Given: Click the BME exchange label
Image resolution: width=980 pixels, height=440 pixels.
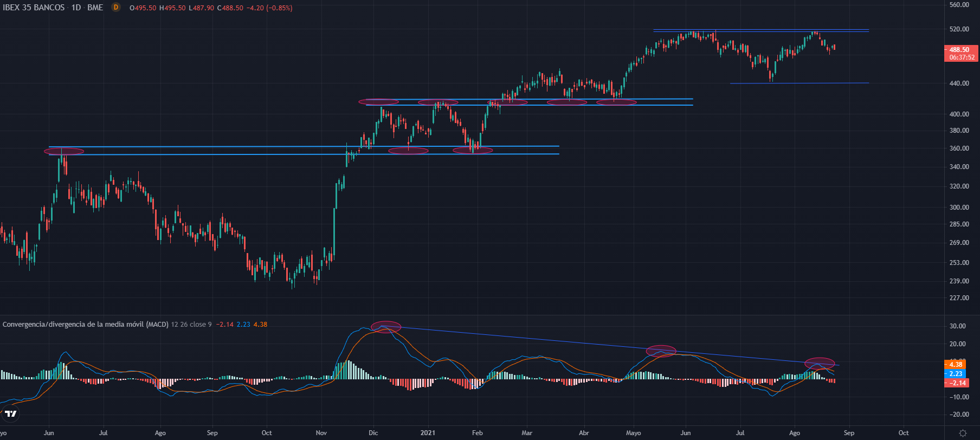Looking at the screenshot, I should [95, 8].
